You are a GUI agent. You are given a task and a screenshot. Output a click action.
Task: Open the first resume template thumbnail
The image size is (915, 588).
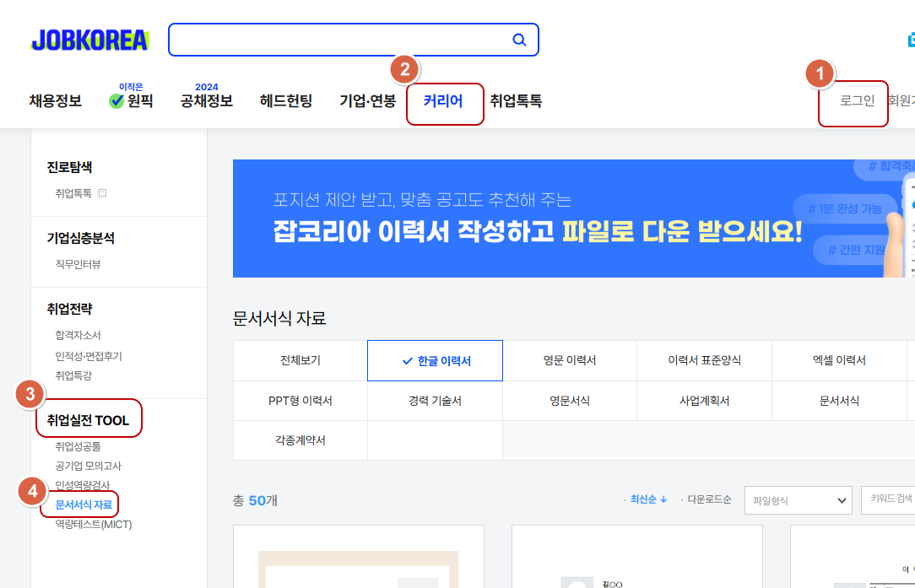(358, 557)
